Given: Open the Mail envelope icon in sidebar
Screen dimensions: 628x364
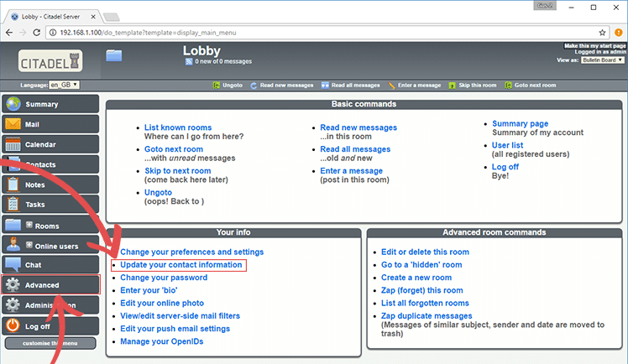Looking at the screenshot, I should point(13,124).
